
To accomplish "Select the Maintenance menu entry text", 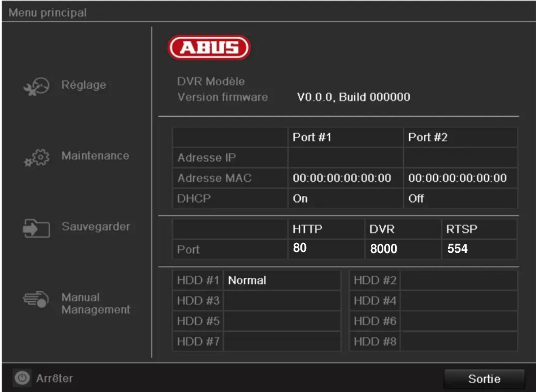I will 95,155.
